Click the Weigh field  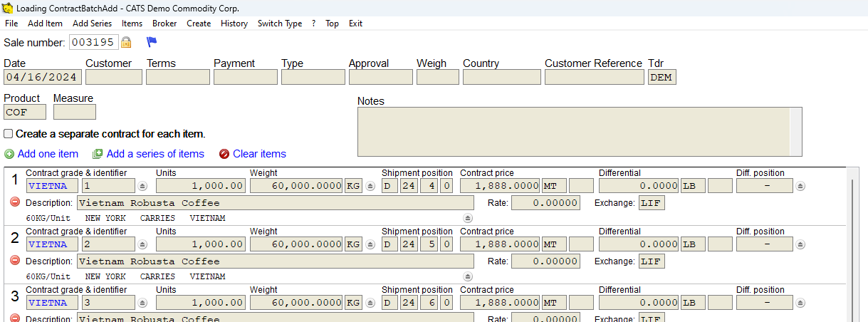(x=438, y=78)
